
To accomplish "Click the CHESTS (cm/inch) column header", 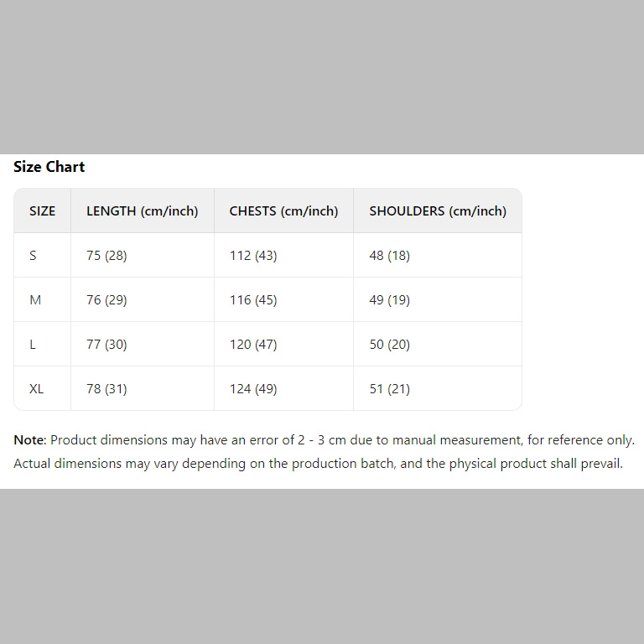I will 283,211.
